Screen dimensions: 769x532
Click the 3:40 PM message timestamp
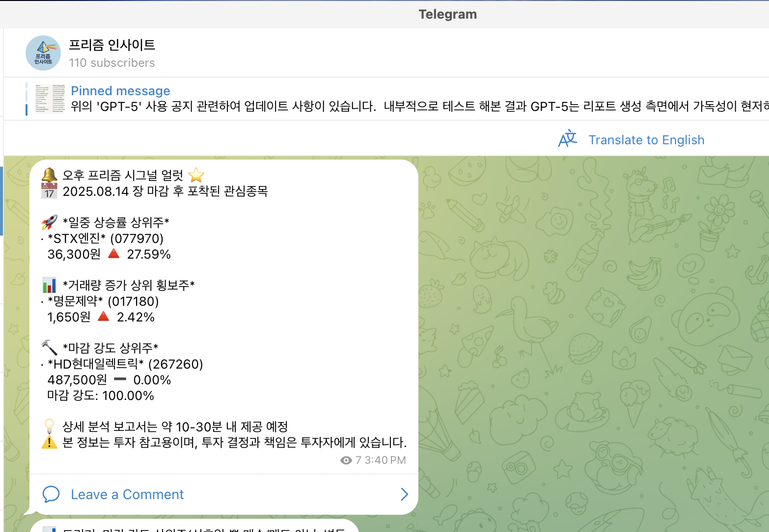[x=385, y=460]
